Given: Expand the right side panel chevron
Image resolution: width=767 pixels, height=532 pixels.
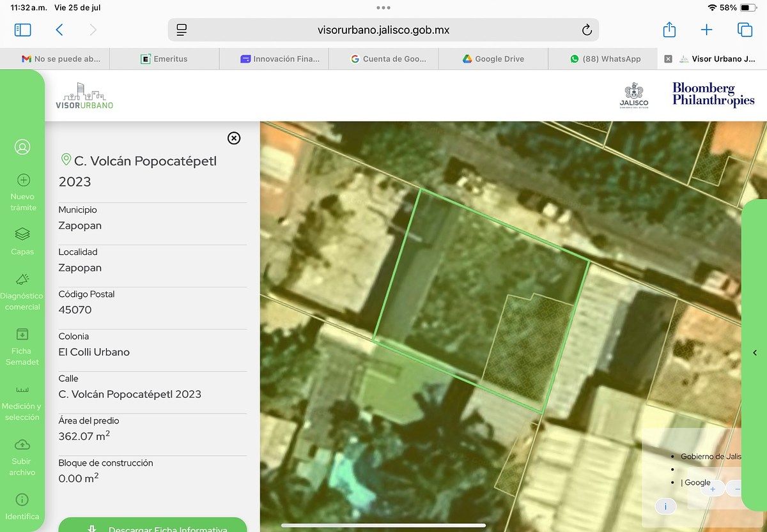Looking at the screenshot, I should click(x=755, y=353).
